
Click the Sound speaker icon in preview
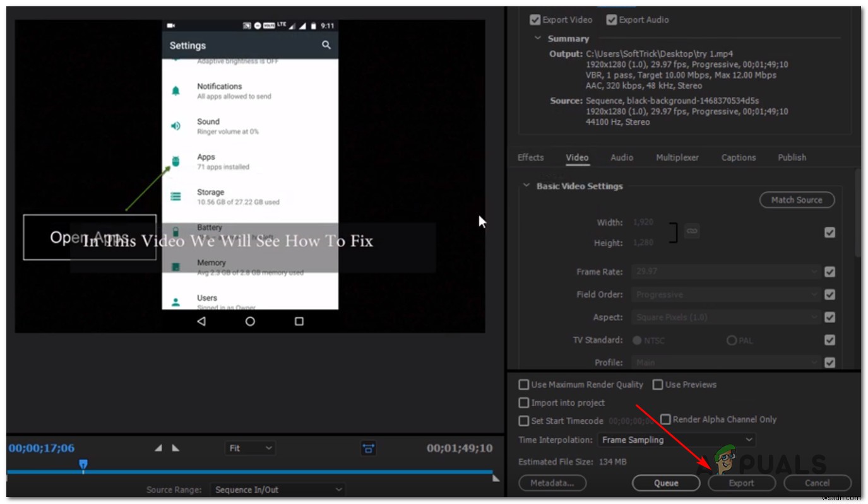pos(175,126)
